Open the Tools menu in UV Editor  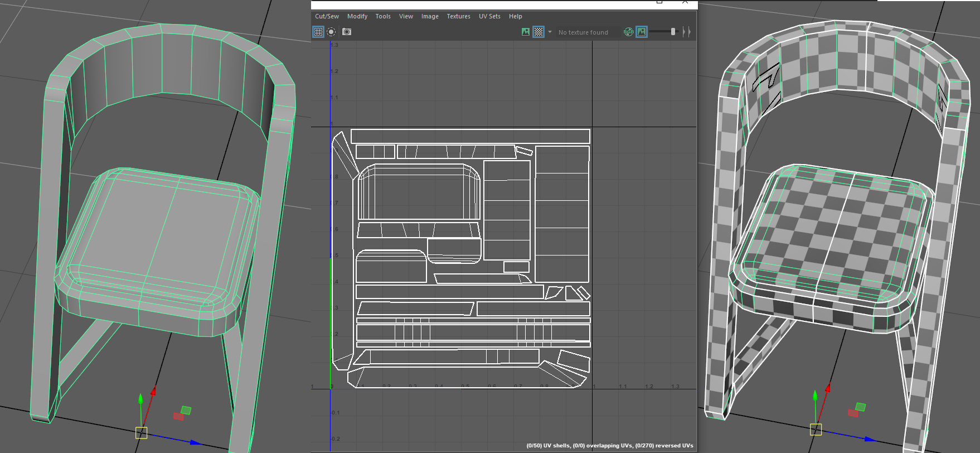click(383, 16)
